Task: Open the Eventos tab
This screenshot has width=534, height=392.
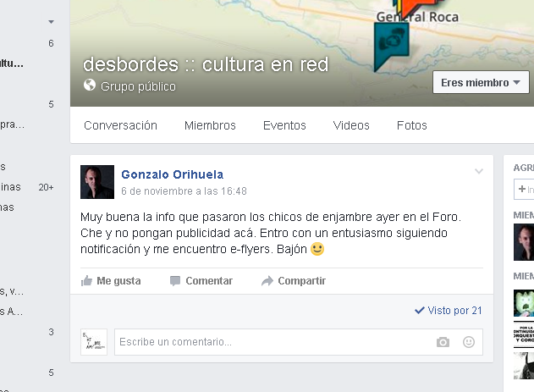Action: (284, 125)
